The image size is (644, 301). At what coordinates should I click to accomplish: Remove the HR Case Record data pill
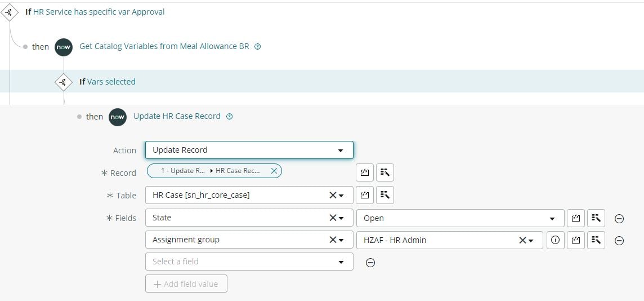click(274, 171)
